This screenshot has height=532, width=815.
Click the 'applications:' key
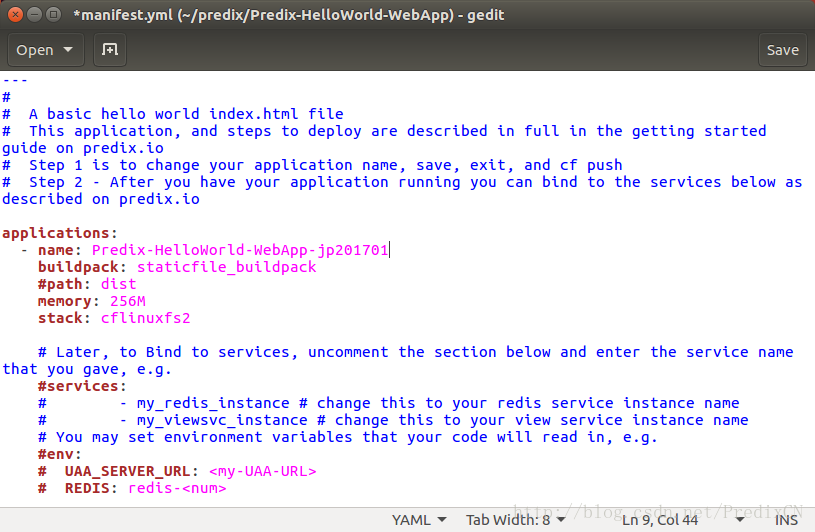pos(60,233)
